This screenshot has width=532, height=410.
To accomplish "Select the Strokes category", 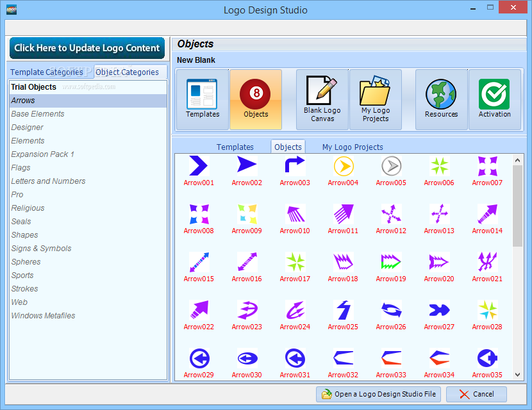I will click(x=88, y=288).
